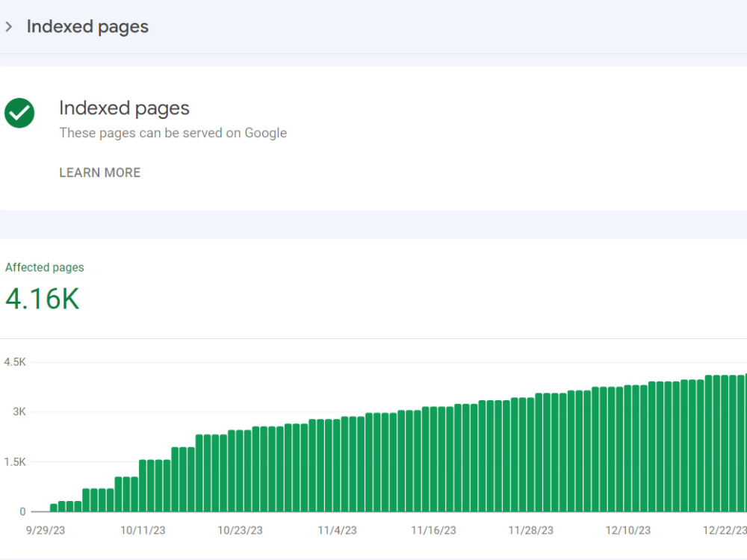Open the LEARN MORE link
This screenshot has width=747, height=560.
click(x=99, y=172)
